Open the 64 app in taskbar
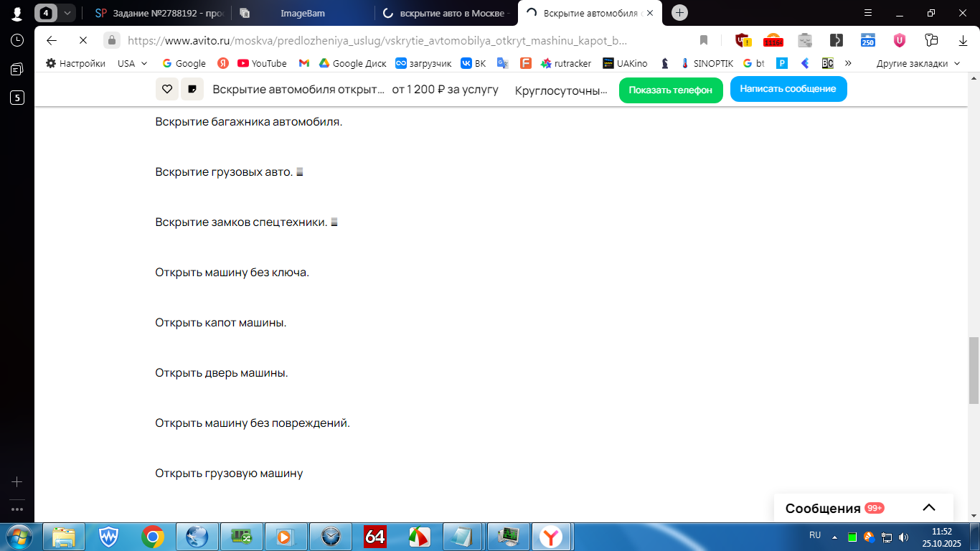This screenshot has width=980, height=551. tap(375, 537)
